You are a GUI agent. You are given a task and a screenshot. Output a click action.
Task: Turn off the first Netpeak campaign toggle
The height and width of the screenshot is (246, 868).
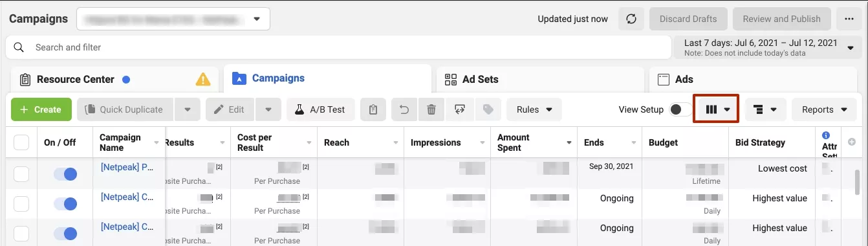[x=65, y=174]
